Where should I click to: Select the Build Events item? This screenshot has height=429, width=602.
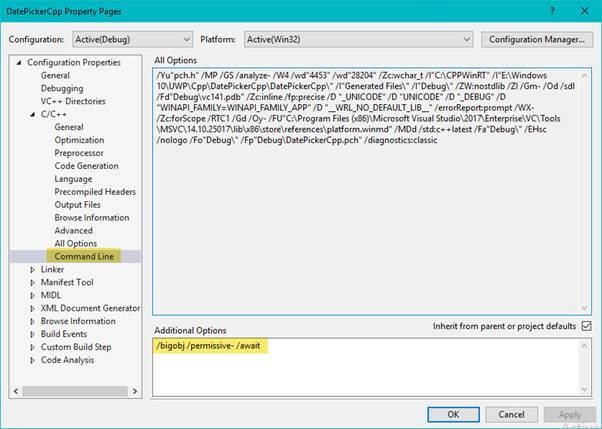(x=64, y=334)
